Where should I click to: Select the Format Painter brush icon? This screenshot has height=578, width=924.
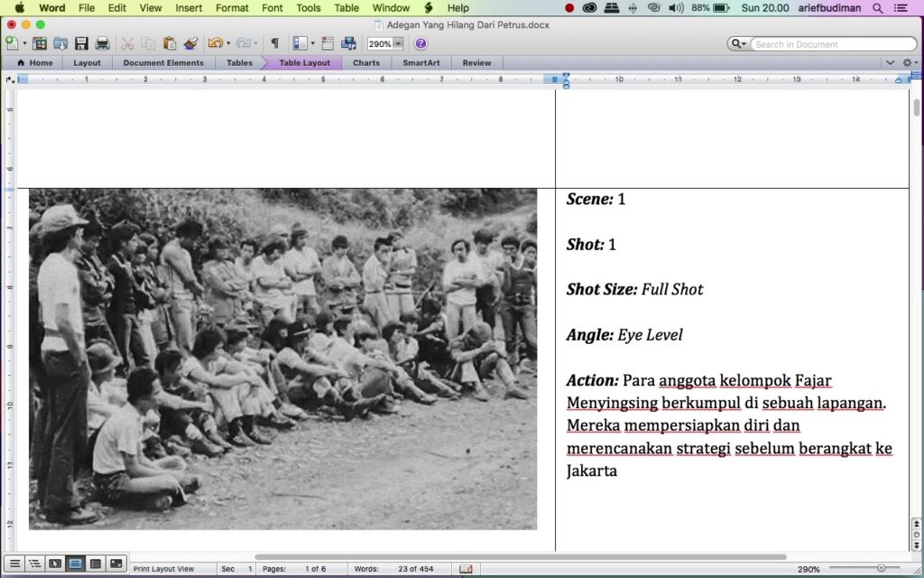point(190,43)
